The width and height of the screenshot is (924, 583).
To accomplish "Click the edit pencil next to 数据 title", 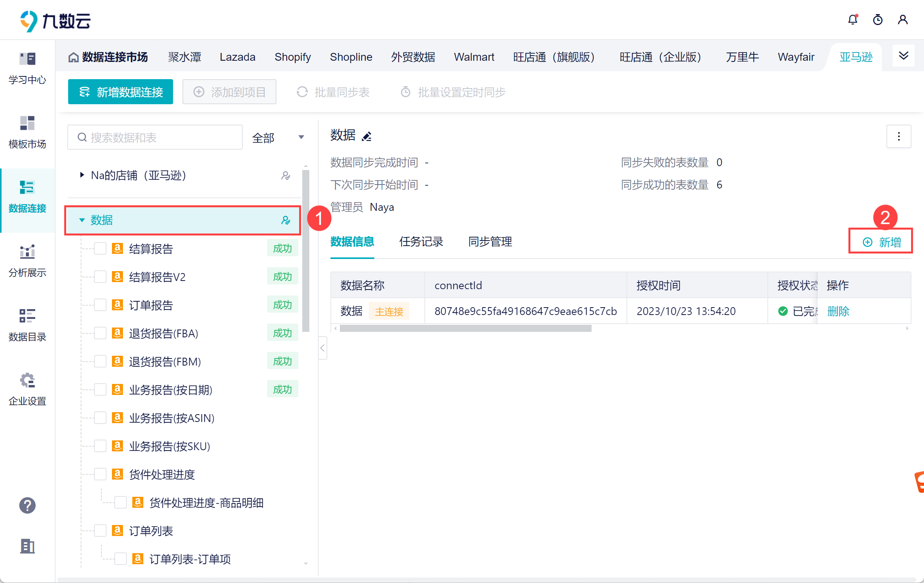I will coord(367,136).
